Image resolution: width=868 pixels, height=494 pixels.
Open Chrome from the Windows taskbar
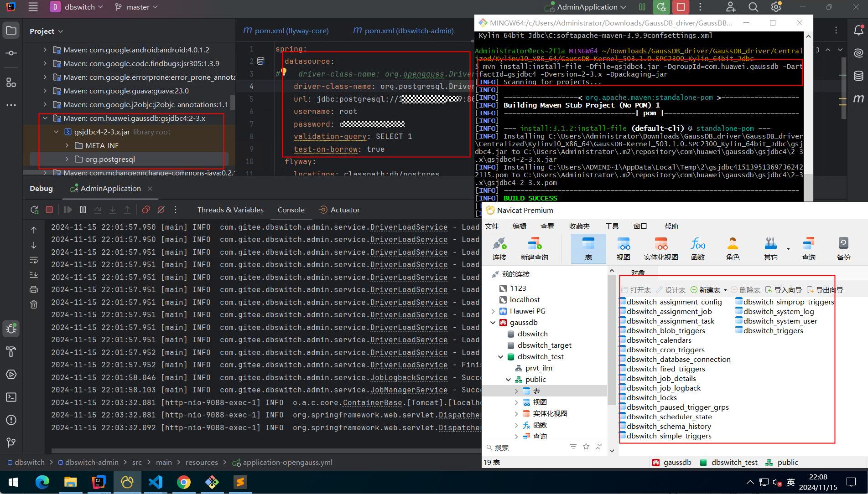pyautogui.click(x=184, y=482)
